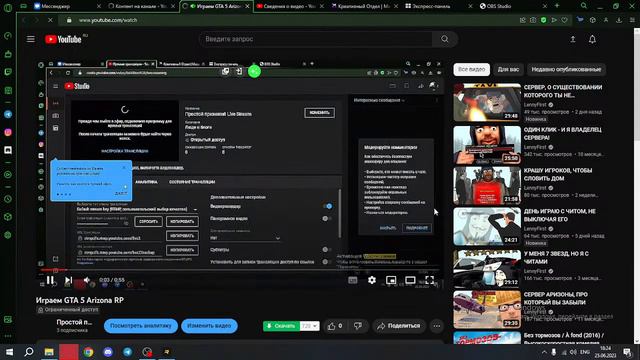Open Telegram in the Opera GX sidebar

[8, 114]
